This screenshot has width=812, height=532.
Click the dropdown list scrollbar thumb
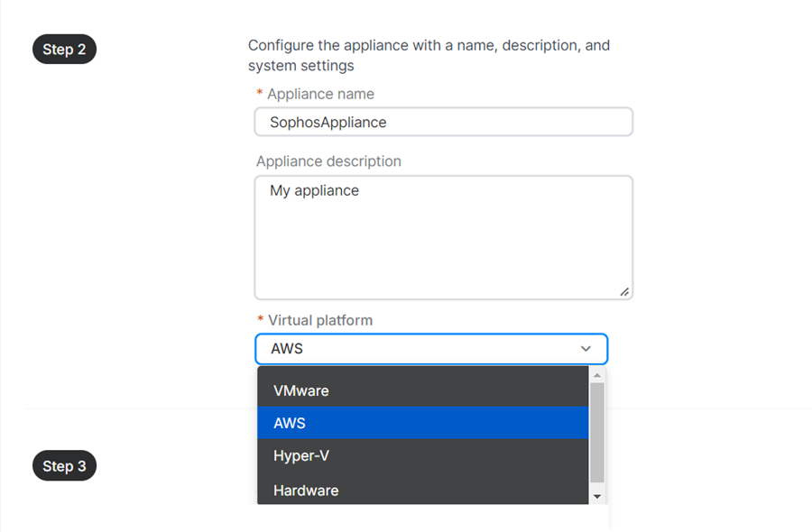click(x=596, y=431)
